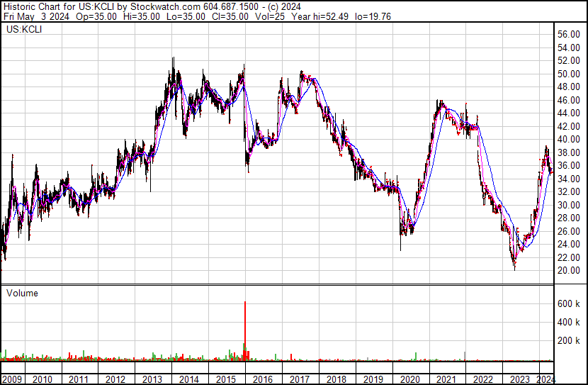Click the US:KCLI ticker label in chart
Screen dimensions: 588x385
pyautogui.click(x=24, y=29)
